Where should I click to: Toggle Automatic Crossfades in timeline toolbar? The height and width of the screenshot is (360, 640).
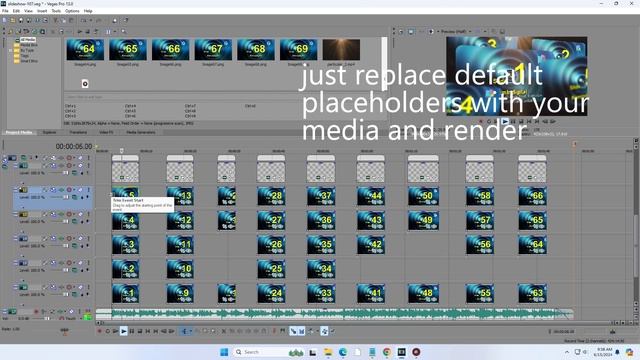[x=302, y=331]
